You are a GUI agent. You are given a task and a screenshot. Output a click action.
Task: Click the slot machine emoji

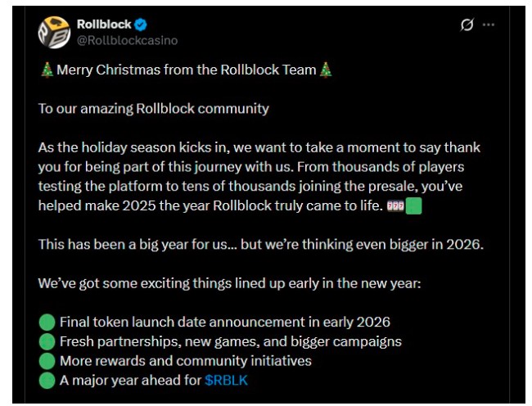click(x=395, y=206)
